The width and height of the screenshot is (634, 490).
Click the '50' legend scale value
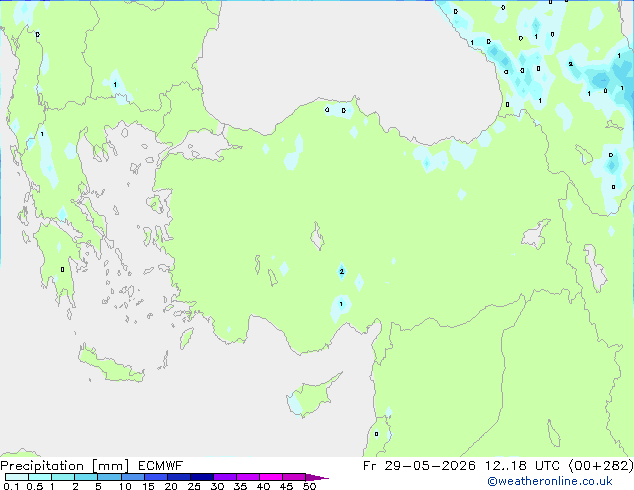(310, 486)
